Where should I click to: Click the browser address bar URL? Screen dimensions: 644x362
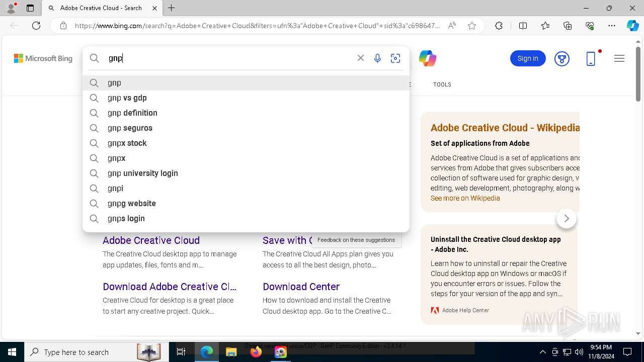click(x=257, y=26)
